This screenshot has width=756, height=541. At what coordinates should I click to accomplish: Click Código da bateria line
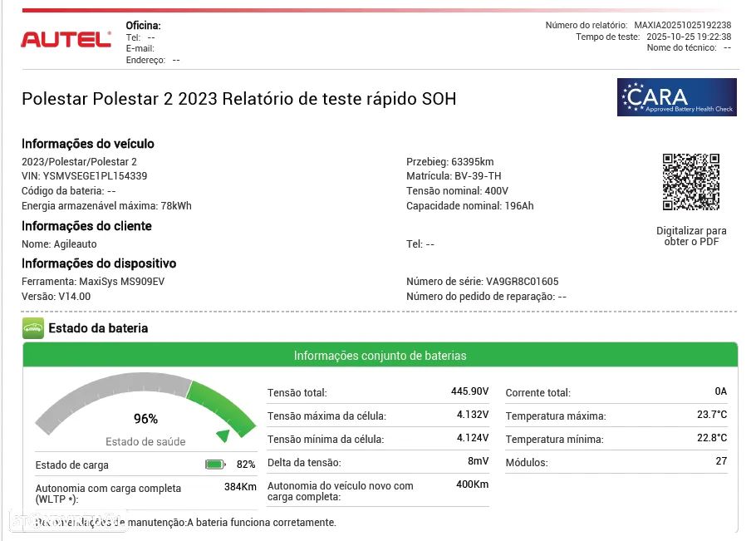(68, 191)
